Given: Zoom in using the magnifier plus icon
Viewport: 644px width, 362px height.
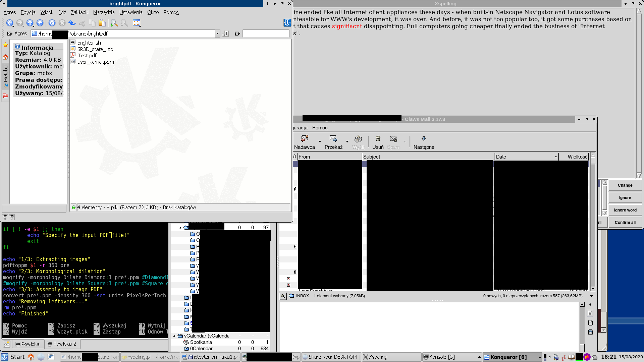Looking at the screenshot, I should click(114, 23).
